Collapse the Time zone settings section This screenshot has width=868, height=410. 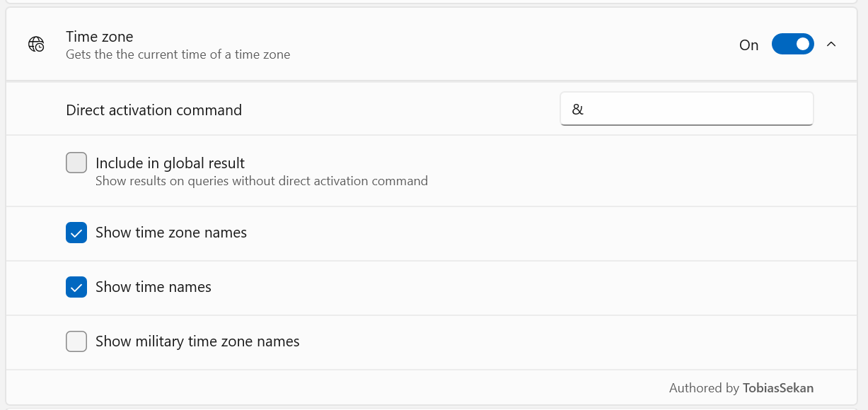831,44
